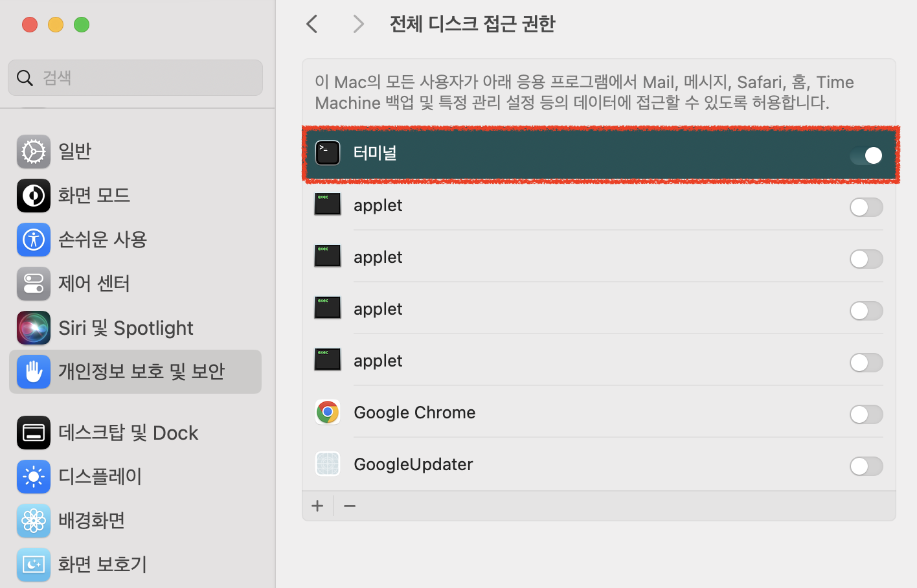Minimize the window with yellow button
This screenshot has height=588, width=917.
click(x=56, y=25)
